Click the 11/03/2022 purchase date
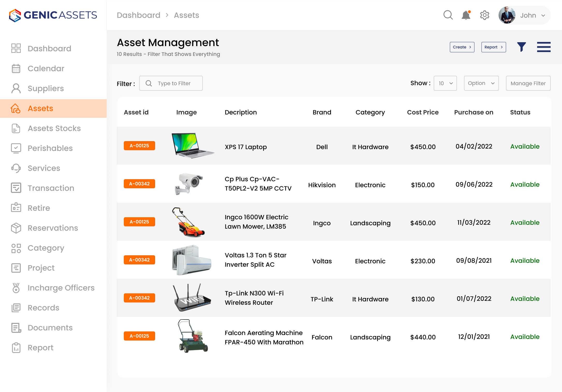Viewport: 562px width, 392px height. [x=474, y=222]
